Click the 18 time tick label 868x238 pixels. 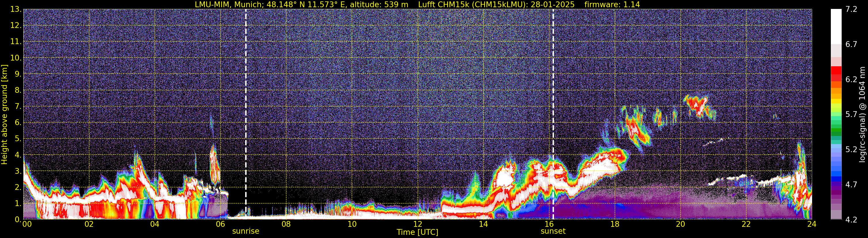coord(614,224)
